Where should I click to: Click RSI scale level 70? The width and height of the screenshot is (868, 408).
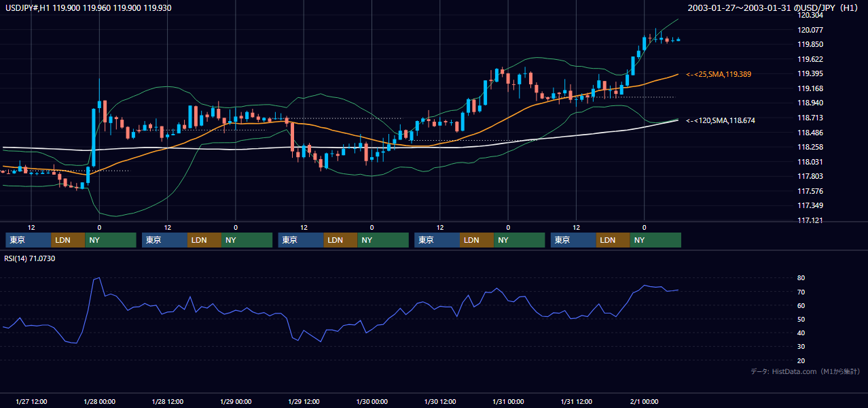click(x=801, y=292)
